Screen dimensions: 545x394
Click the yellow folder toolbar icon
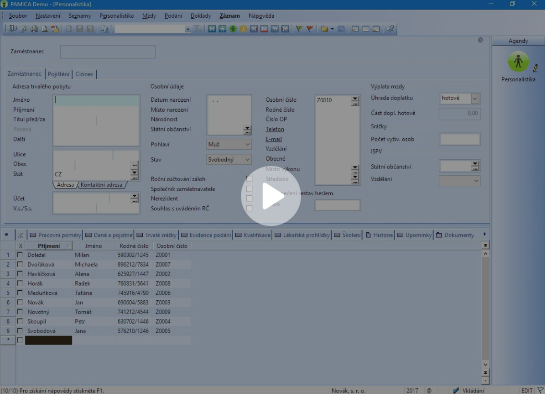tap(324, 29)
